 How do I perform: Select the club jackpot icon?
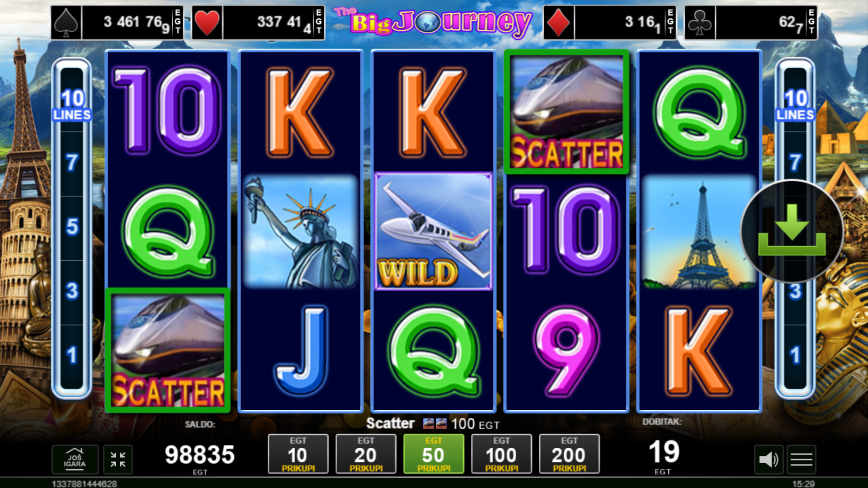click(700, 23)
